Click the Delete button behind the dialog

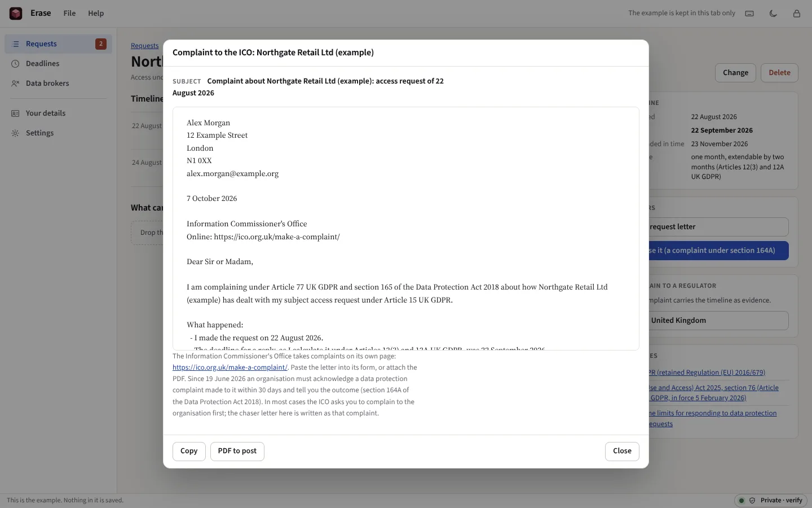pyautogui.click(x=779, y=73)
